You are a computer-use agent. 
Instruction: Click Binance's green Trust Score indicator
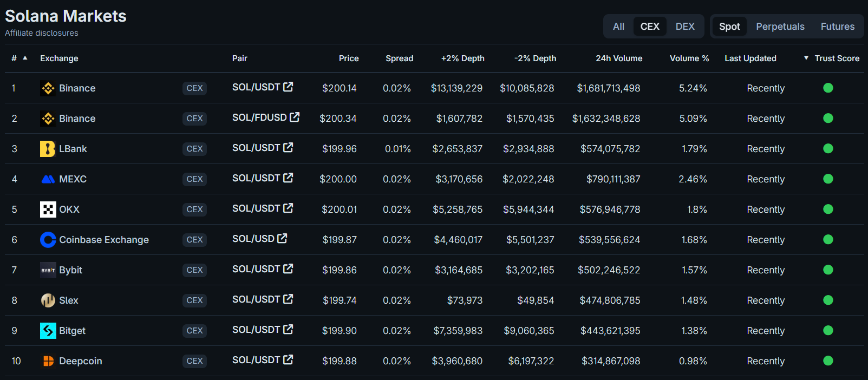click(x=828, y=88)
